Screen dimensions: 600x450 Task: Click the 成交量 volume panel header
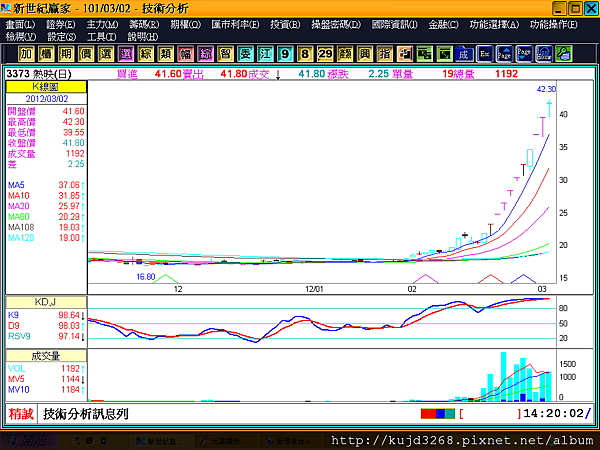tap(46, 356)
